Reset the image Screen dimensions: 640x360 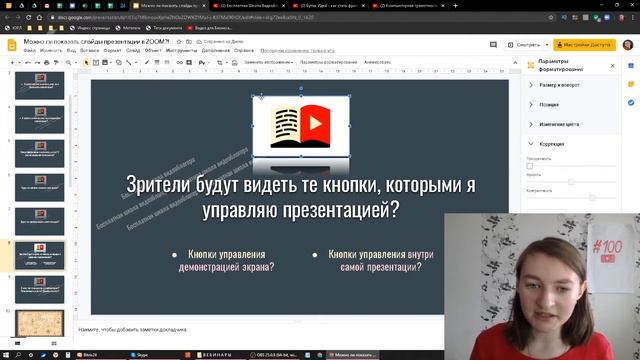235,62
